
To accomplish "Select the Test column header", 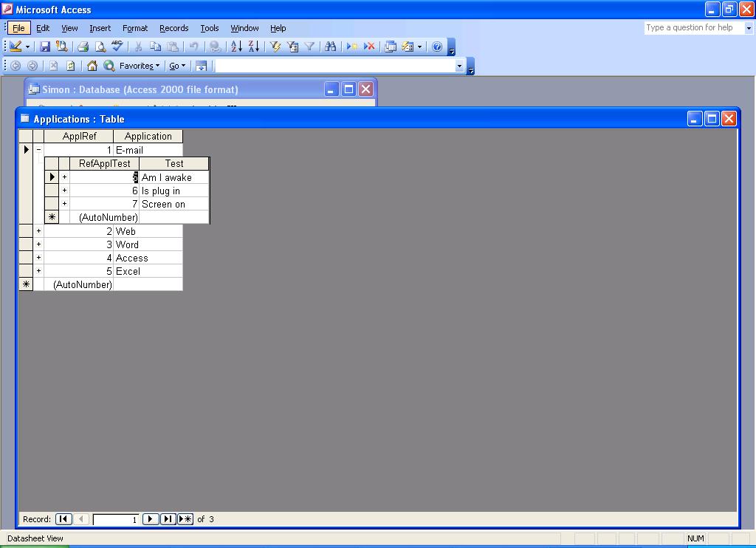I will tap(174, 163).
